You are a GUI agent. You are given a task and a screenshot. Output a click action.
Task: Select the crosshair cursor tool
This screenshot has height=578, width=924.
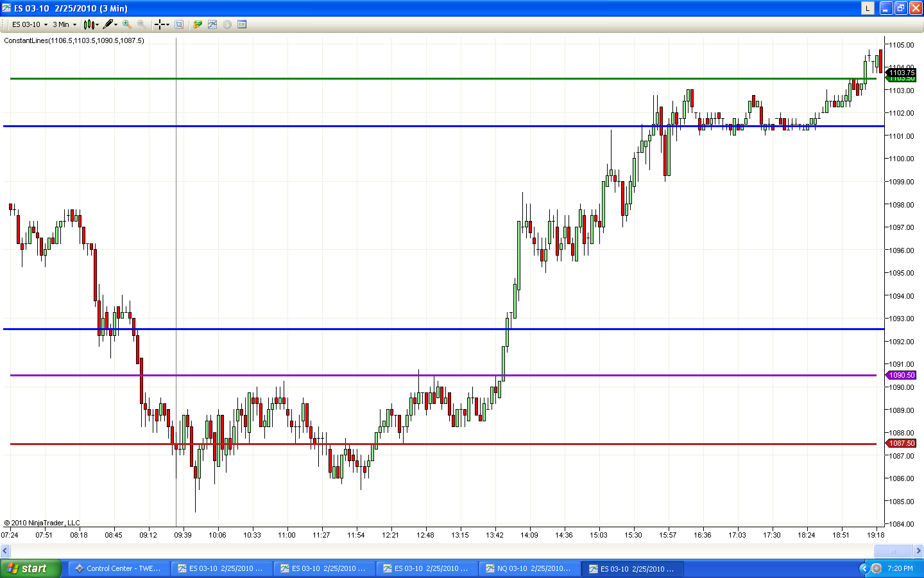point(159,24)
